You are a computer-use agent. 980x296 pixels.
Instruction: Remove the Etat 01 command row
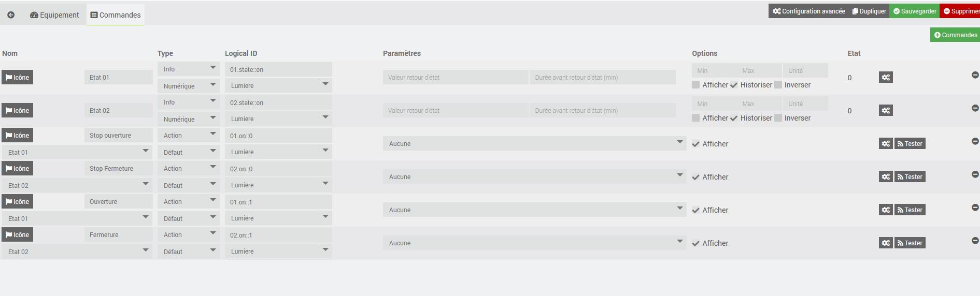(975, 75)
